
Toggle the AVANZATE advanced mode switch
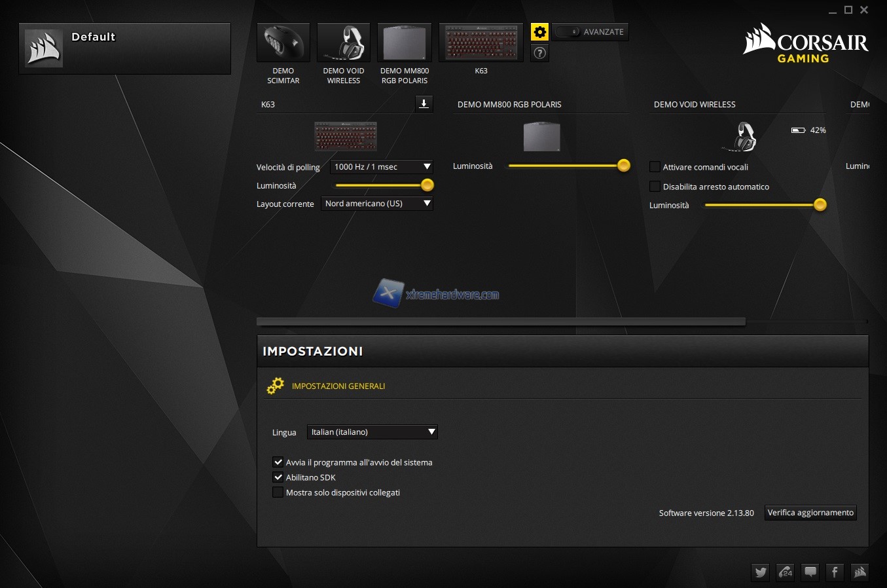point(568,32)
